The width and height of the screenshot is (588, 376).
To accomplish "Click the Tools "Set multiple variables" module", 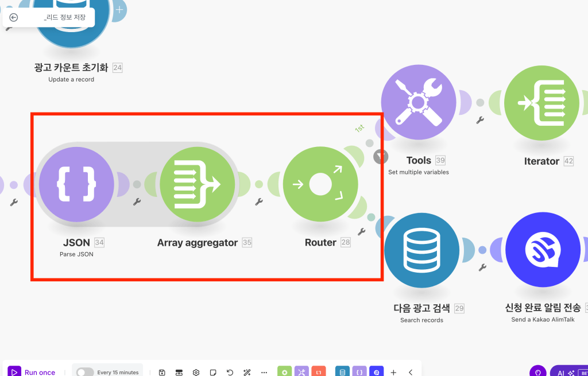I will (x=419, y=102).
